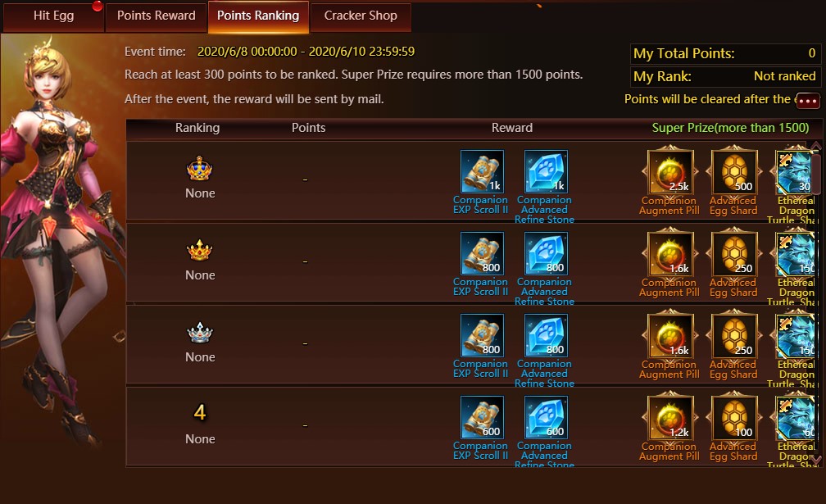Image resolution: width=826 pixels, height=504 pixels.
Task: Click the first-place blue jeweled crown icon
Action: pos(200,169)
